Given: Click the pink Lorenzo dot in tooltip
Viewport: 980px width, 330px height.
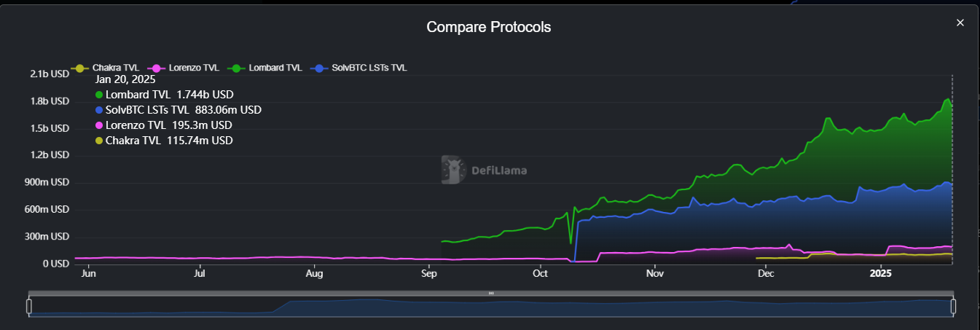Looking at the screenshot, I should click(x=99, y=125).
